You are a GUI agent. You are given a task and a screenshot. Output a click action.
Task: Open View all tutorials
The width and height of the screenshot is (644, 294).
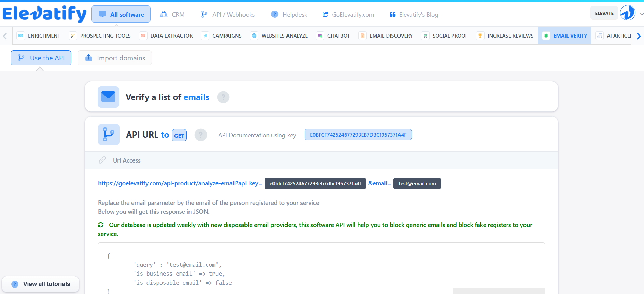tap(41, 284)
